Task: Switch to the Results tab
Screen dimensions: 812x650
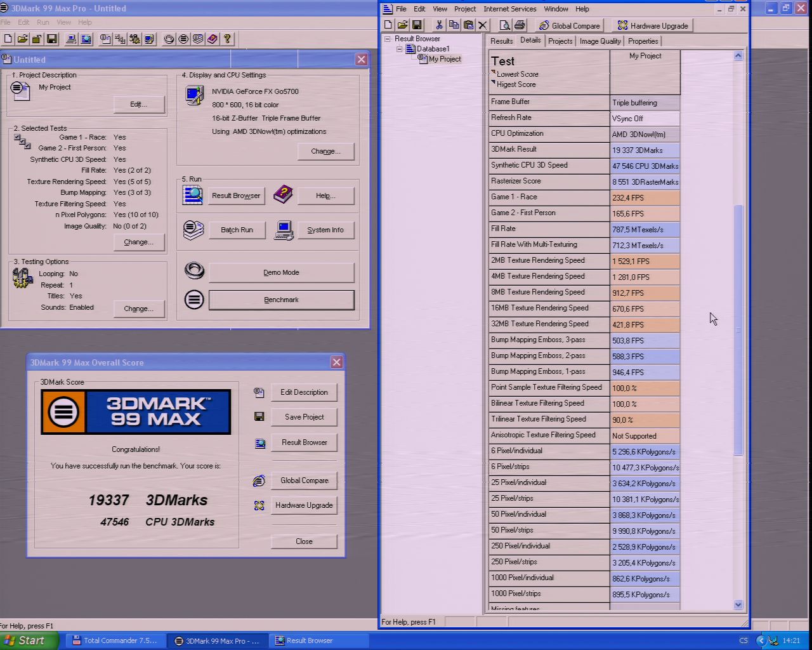Action: click(501, 41)
